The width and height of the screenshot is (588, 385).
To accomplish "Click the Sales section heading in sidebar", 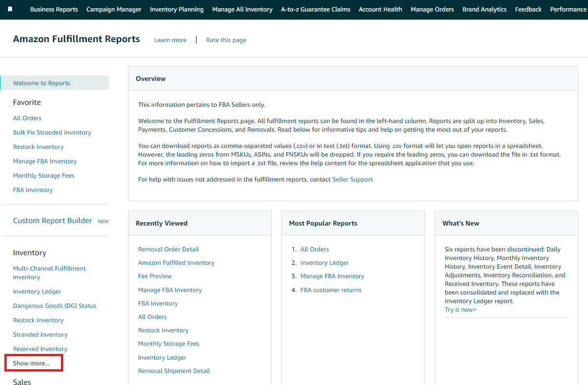I will (22, 382).
